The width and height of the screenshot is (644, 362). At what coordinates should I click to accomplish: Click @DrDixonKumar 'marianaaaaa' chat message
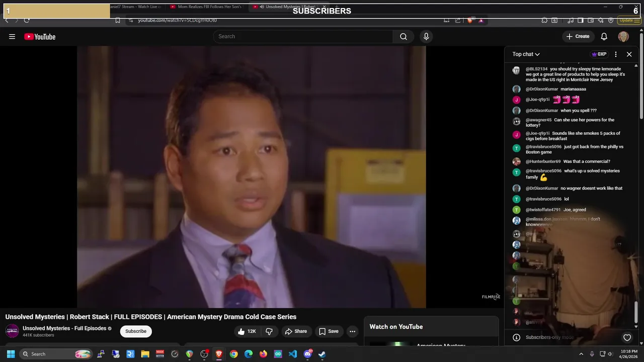pyautogui.click(x=574, y=89)
